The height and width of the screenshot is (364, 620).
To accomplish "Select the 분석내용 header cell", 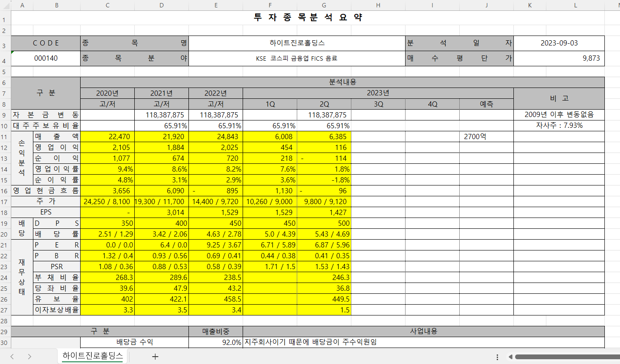I will tap(342, 82).
